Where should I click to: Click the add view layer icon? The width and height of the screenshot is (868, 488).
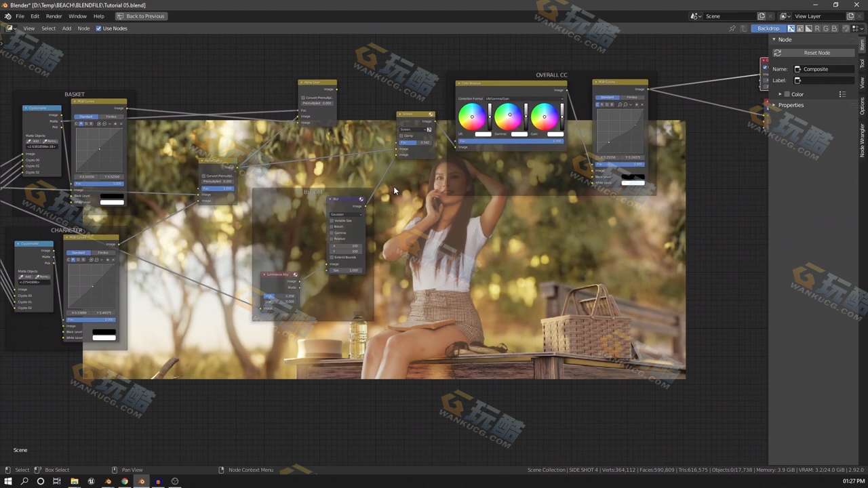[850, 16]
